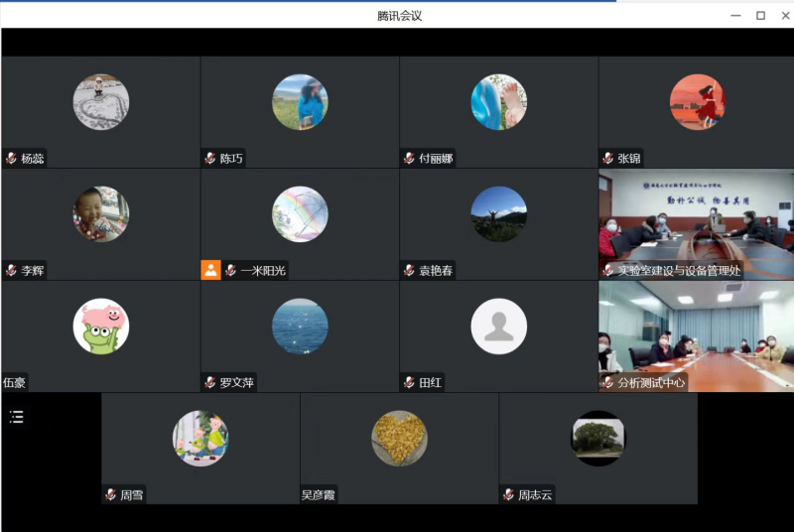Click the name label 伍豪
This screenshot has width=794, height=532.
point(14,383)
